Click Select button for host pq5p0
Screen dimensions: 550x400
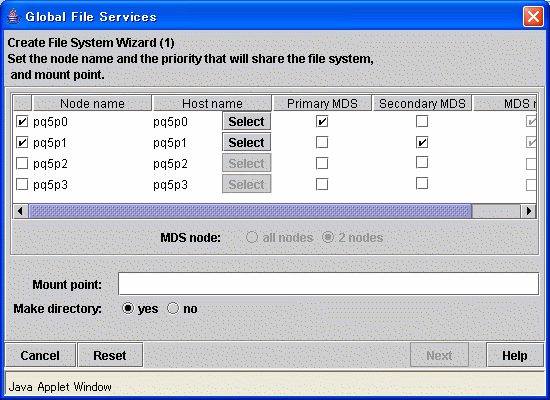click(x=247, y=121)
